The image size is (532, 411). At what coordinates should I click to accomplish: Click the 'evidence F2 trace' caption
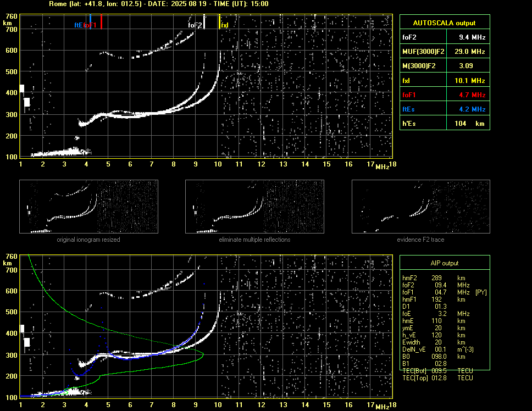[x=421, y=240]
